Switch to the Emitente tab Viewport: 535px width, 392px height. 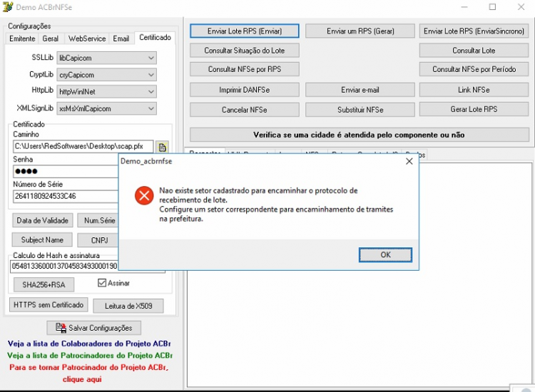(x=22, y=38)
